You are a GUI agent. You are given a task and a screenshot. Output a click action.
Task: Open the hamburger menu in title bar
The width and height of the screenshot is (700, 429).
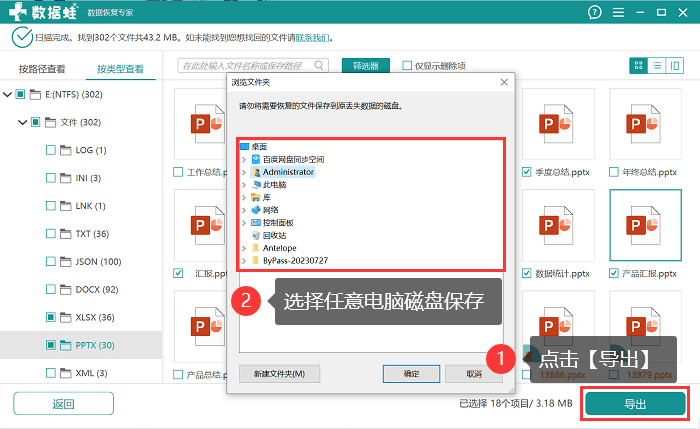pos(618,12)
